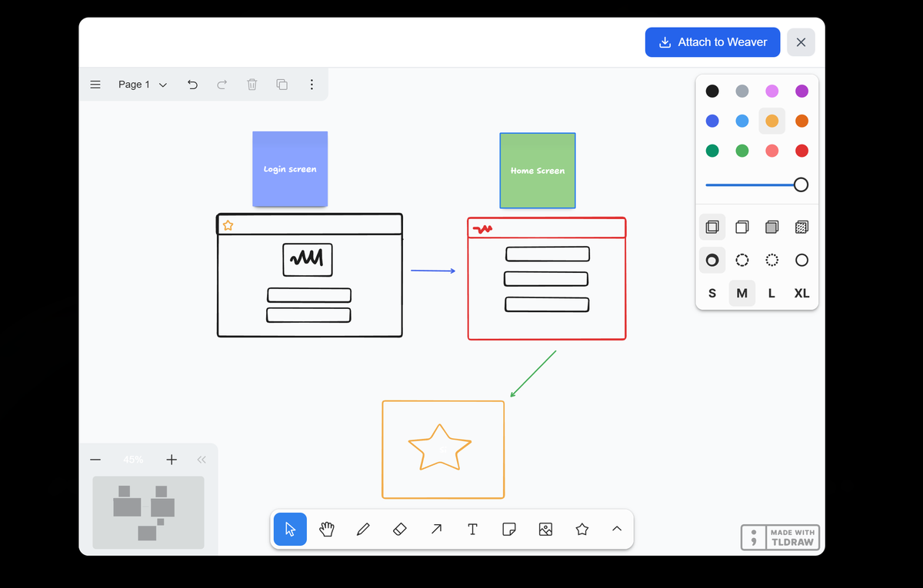Activate the sticky Note tool
The width and height of the screenshot is (923, 588).
[x=509, y=529]
